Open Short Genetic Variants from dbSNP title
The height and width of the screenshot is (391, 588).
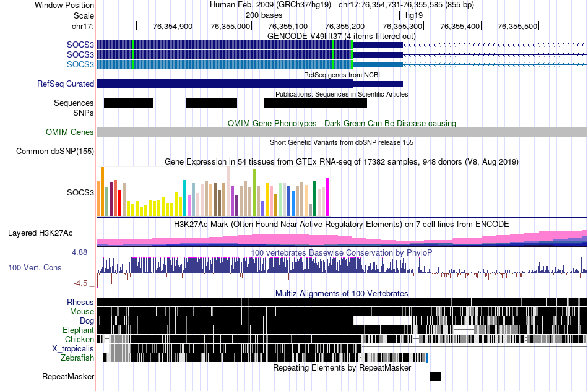tap(342, 142)
